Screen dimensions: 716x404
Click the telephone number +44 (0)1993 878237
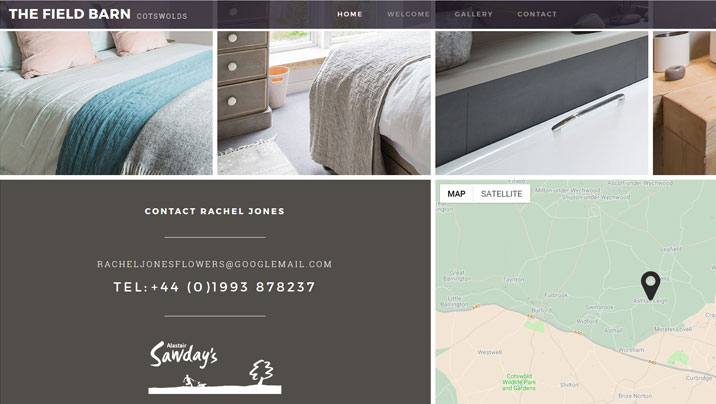coord(215,287)
